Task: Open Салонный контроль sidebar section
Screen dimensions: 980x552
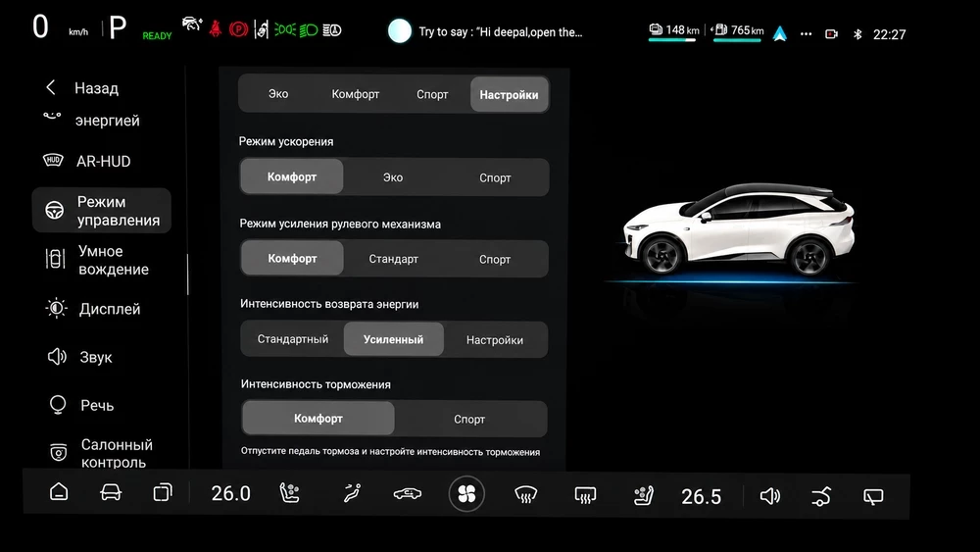Action: coord(102,453)
